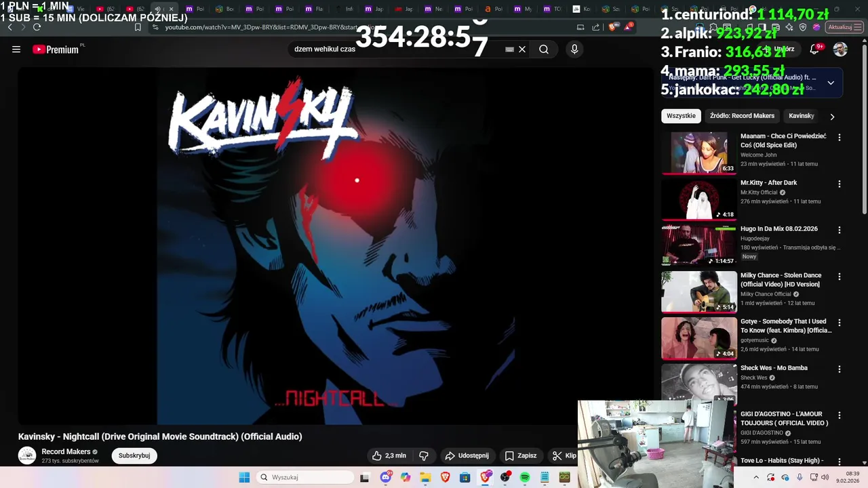Click the share icon in the address bar
868x488 pixels.
(596, 27)
